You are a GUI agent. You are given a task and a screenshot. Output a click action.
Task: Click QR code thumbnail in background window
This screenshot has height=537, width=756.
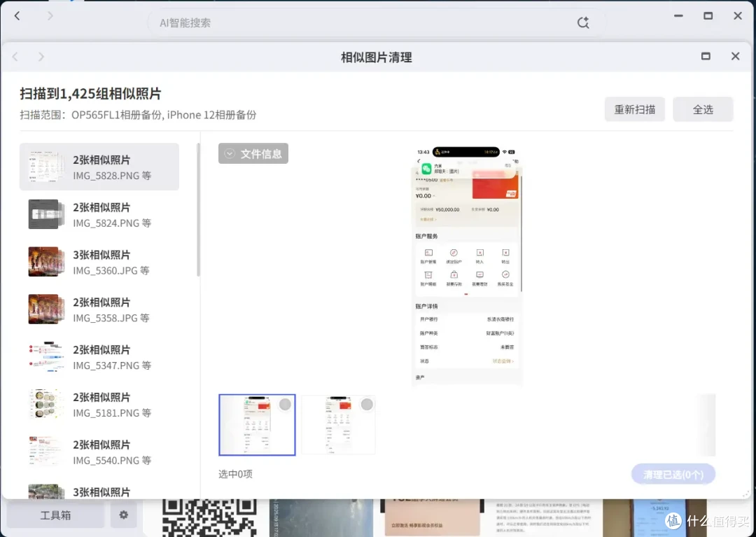point(209,517)
